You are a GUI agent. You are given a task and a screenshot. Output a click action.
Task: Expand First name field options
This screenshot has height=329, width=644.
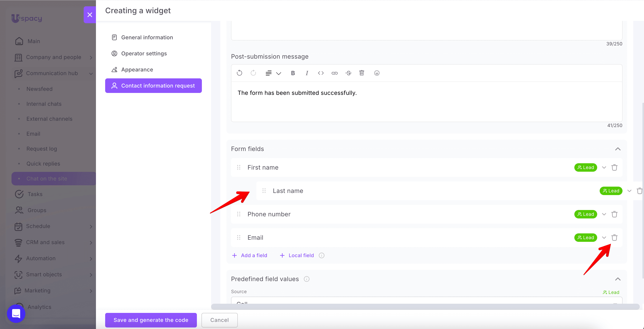click(x=604, y=167)
